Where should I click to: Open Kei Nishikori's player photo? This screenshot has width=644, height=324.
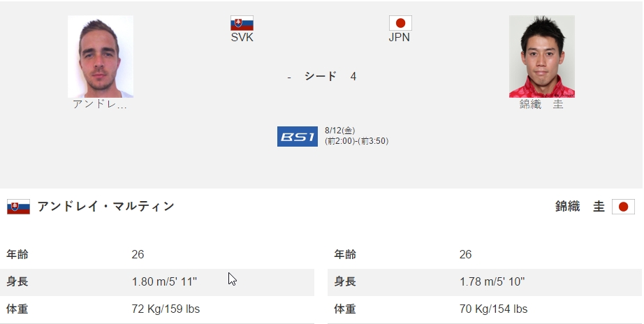542,57
